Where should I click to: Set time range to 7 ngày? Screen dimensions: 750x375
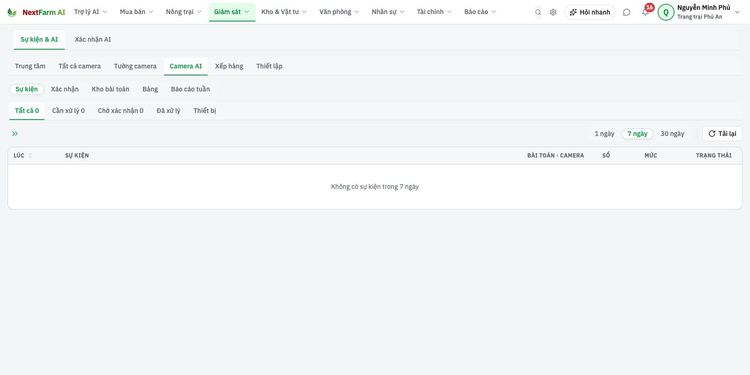pyautogui.click(x=638, y=134)
